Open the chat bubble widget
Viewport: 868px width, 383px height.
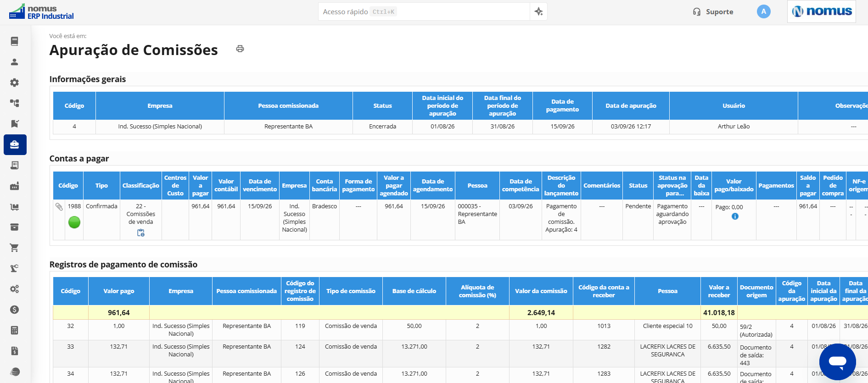coord(837,362)
